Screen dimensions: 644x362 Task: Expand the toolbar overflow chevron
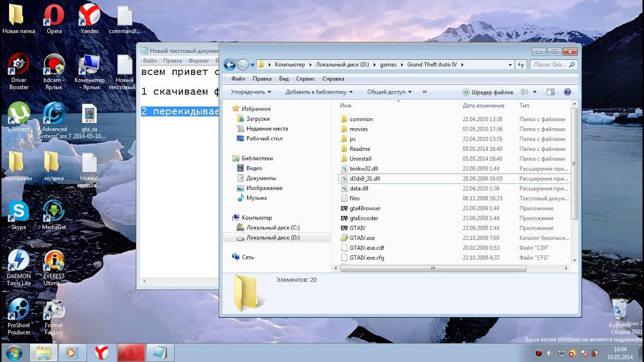(425, 92)
